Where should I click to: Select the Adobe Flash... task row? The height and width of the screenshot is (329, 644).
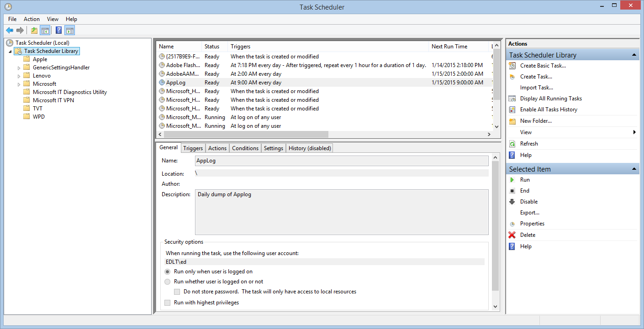pyautogui.click(x=325, y=65)
